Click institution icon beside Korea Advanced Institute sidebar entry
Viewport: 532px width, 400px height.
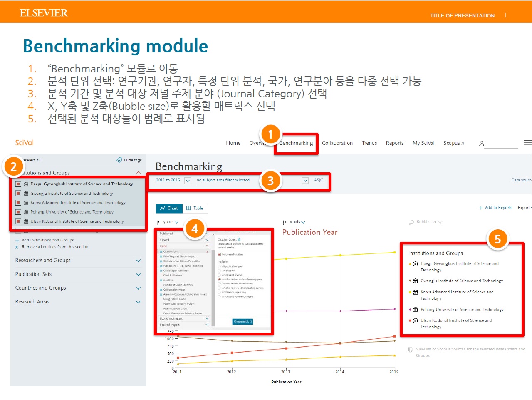26,203
